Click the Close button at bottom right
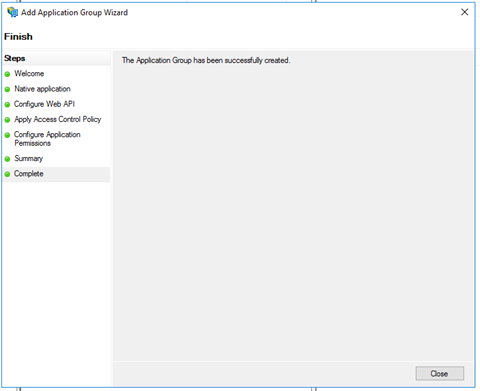The width and height of the screenshot is (480, 391). point(439,373)
